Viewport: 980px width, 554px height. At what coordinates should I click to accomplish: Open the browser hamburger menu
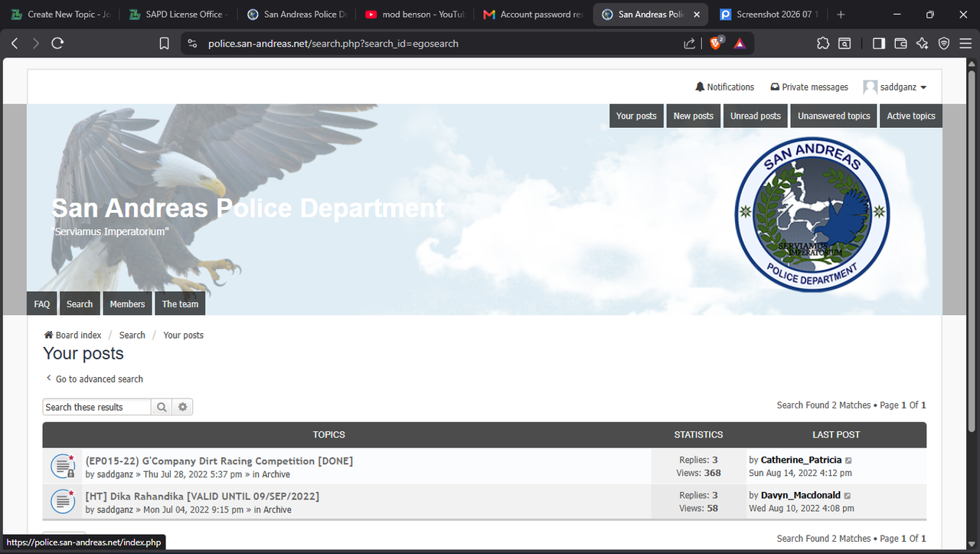(965, 44)
